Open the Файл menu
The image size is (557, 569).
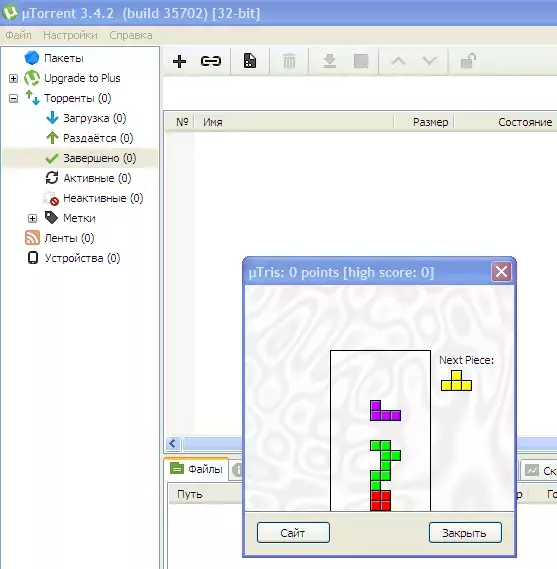[x=19, y=35]
